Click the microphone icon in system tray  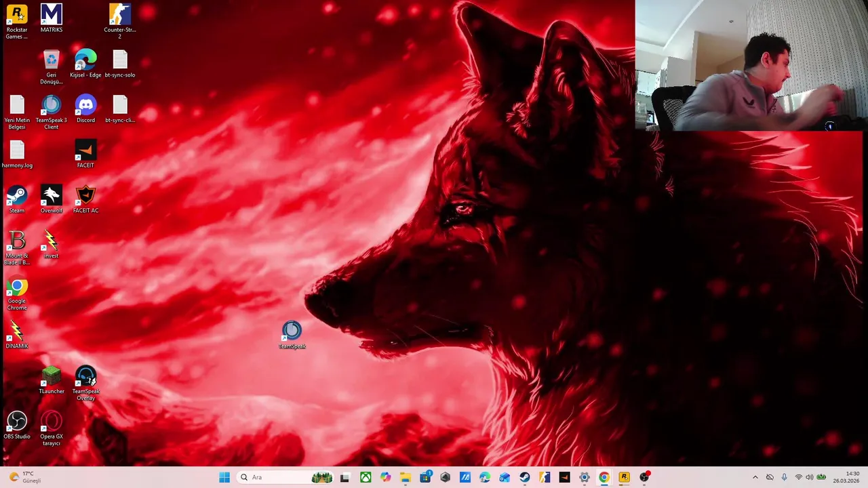pyautogui.click(x=785, y=477)
